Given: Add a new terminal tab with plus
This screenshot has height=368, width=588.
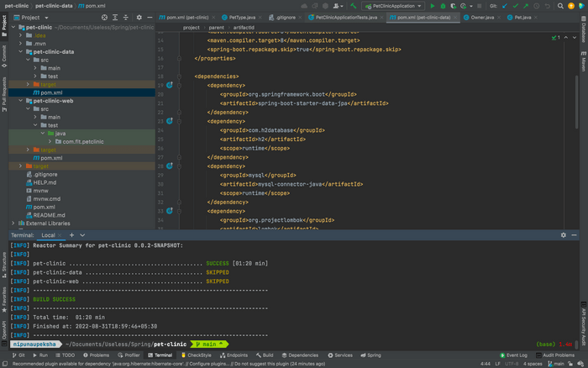Looking at the screenshot, I should (71, 235).
